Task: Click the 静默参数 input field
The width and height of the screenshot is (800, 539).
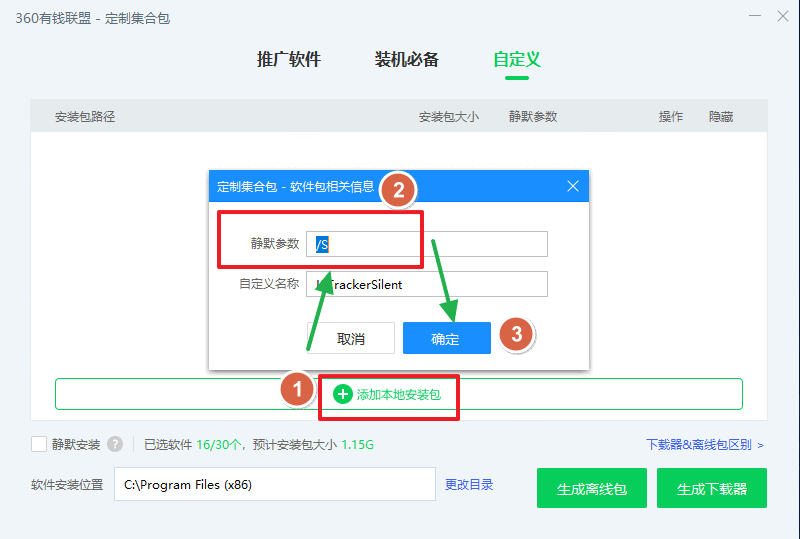Action: 427,244
